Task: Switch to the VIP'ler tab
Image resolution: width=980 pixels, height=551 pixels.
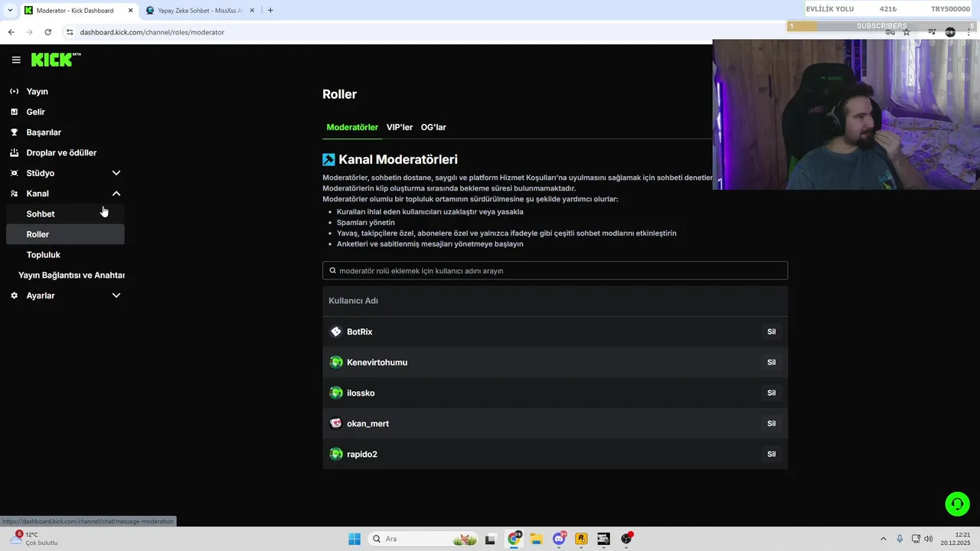Action: 400,127
